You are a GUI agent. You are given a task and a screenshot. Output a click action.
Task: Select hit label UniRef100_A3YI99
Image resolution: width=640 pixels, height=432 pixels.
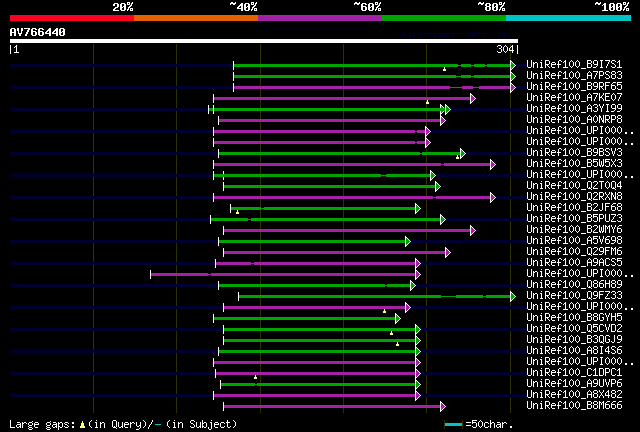pyautogui.click(x=574, y=108)
